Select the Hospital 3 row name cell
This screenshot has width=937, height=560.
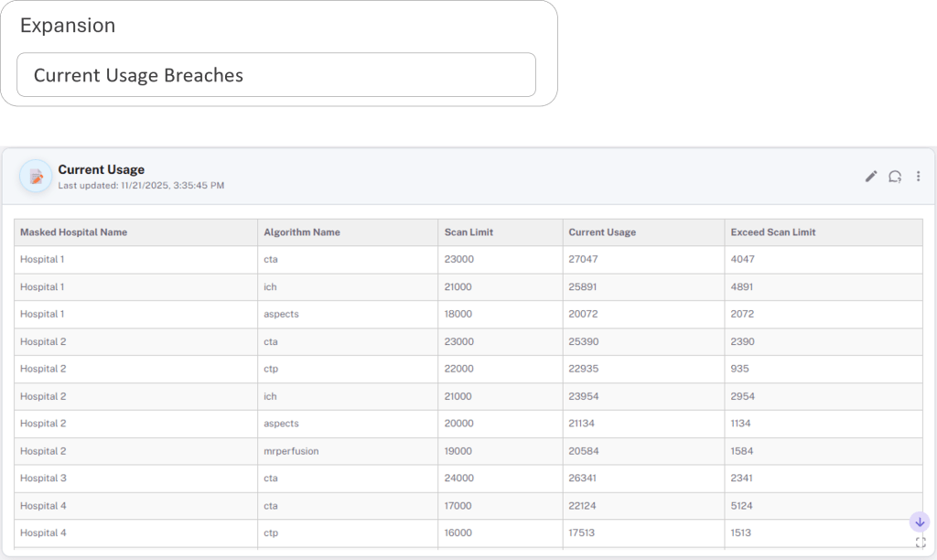[43, 479]
